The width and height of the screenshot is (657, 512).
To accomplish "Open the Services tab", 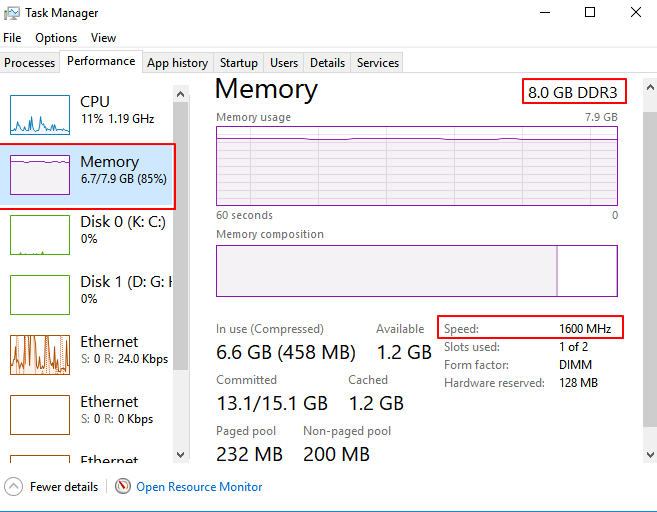I will (378, 63).
